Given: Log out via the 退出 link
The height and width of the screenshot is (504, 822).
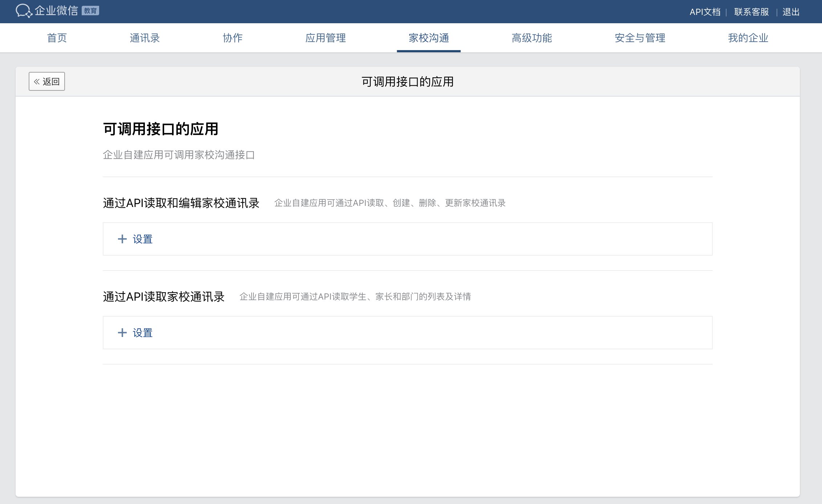Looking at the screenshot, I should [x=791, y=12].
